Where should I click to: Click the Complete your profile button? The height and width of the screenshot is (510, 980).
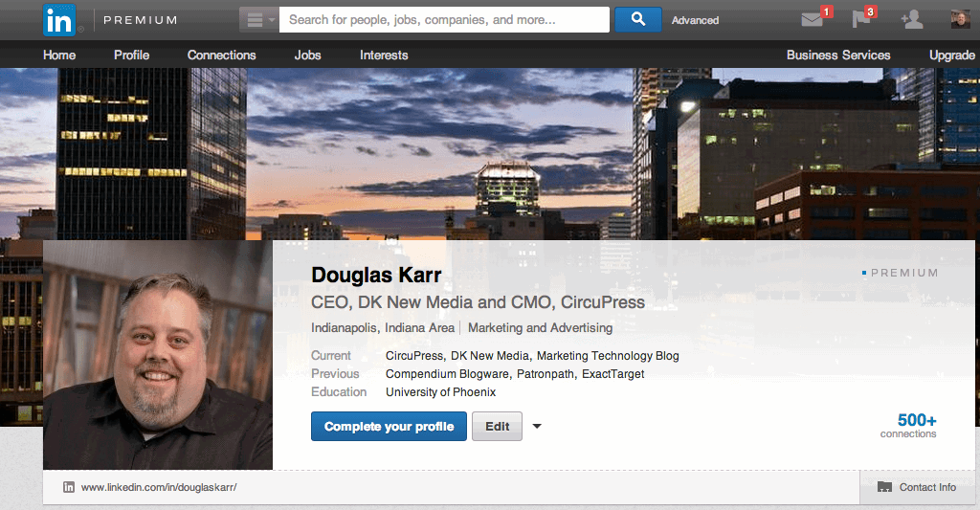coord(389,426)
